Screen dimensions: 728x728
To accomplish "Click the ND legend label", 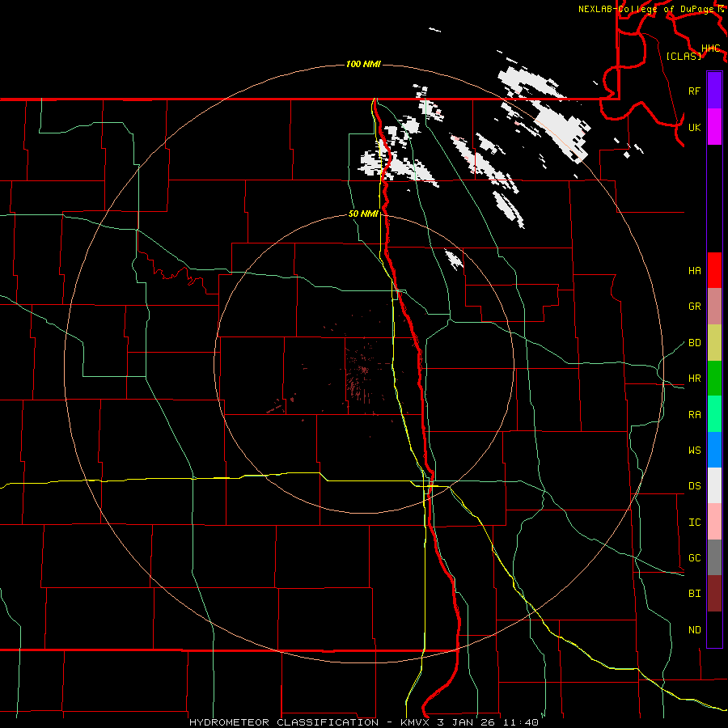I will 695,630.
